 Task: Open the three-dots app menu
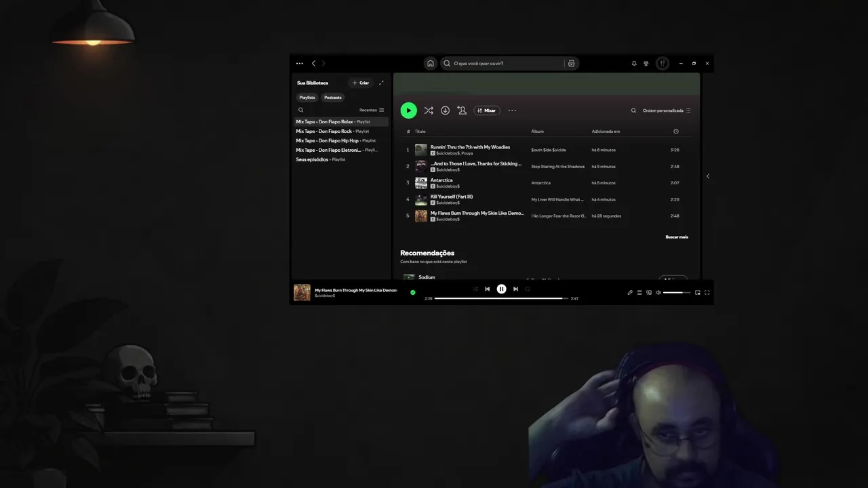tap(300, 63)
